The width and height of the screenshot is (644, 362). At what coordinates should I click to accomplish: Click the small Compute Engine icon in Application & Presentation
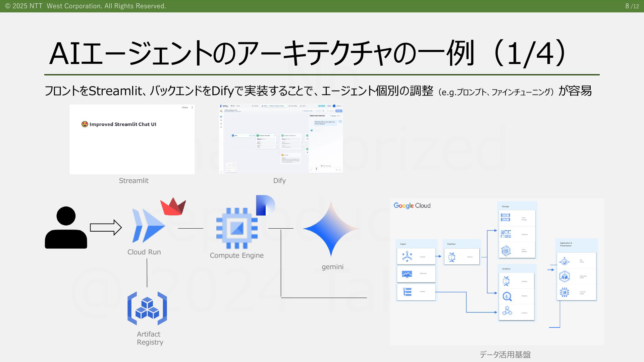point(565,292)
